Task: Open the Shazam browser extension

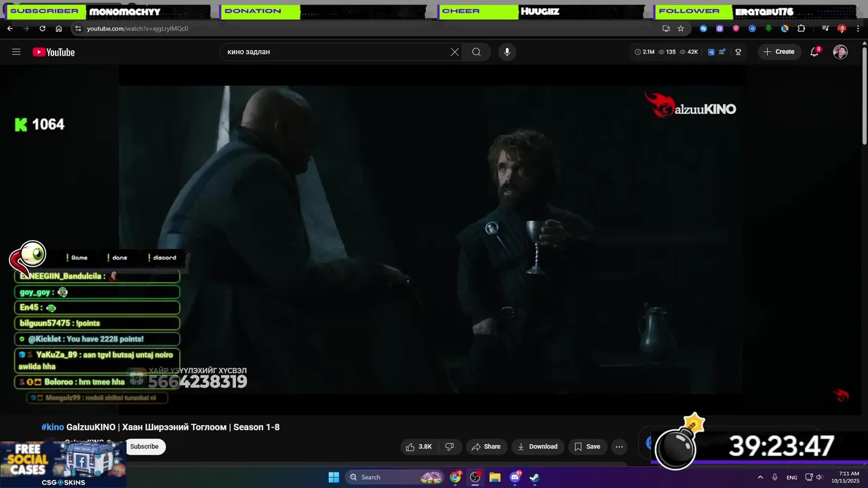Action: (x=703, y=28)
